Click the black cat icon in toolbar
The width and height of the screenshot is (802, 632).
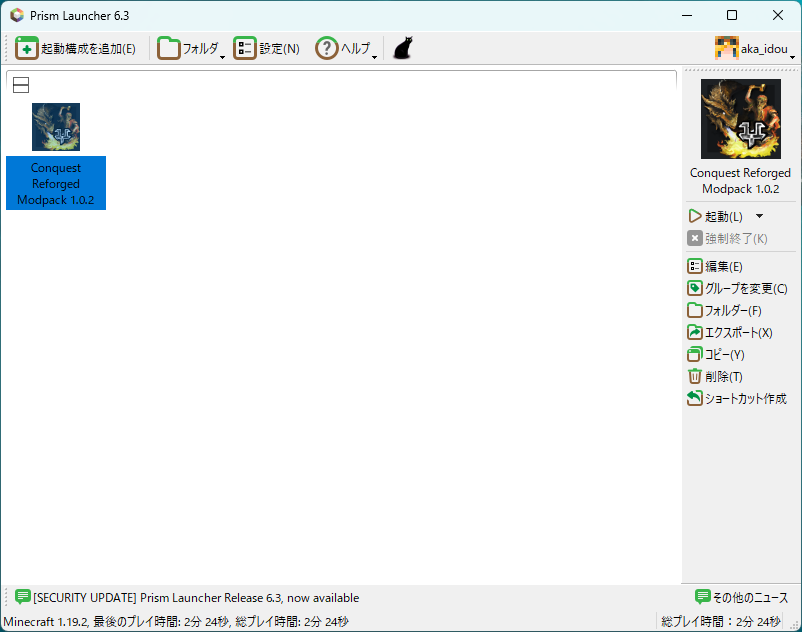(403, 48)
